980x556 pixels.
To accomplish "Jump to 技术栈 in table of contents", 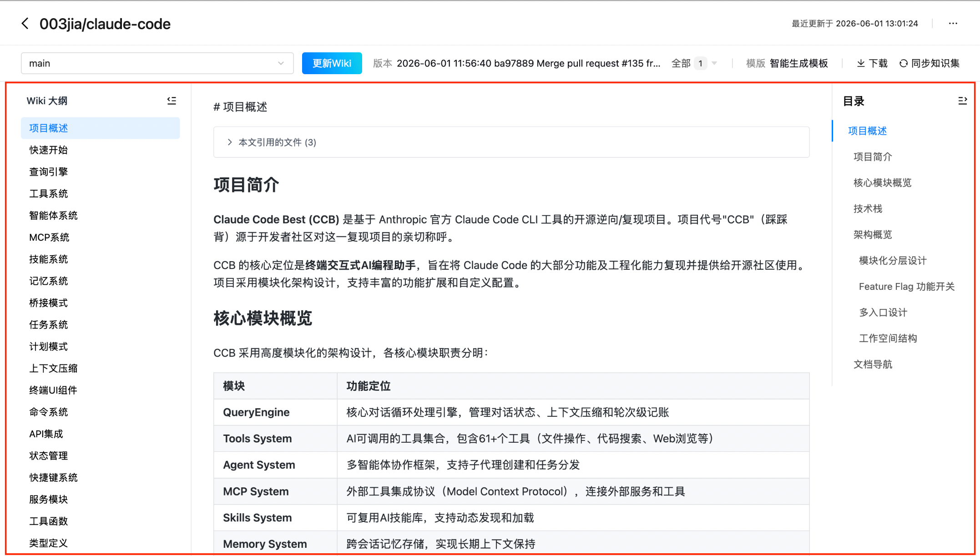I will tap(868, 209).
